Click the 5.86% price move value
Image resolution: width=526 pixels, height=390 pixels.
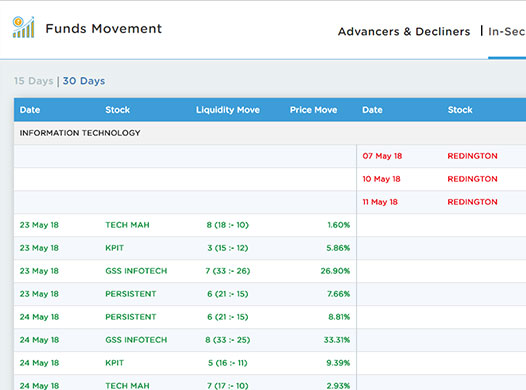tap(338, 248)
